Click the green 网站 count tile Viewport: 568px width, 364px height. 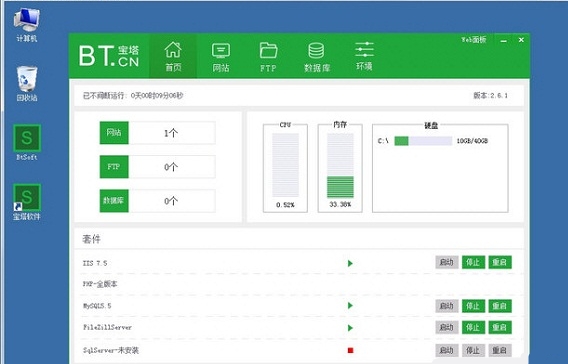tap(114, 133)
